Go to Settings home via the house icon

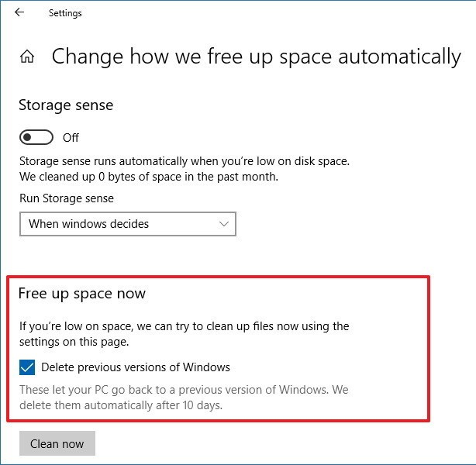point(28,57)
